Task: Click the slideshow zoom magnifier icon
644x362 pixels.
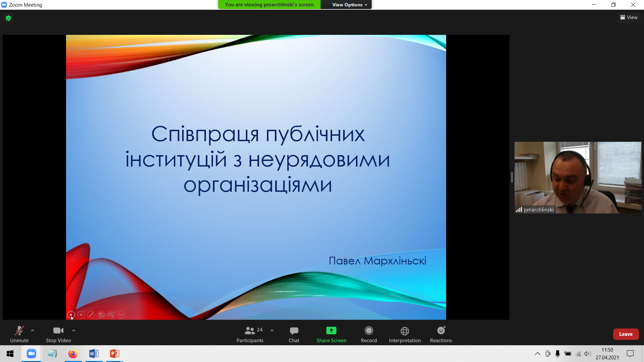Action: pyautogui.click(x=111, y=315)
